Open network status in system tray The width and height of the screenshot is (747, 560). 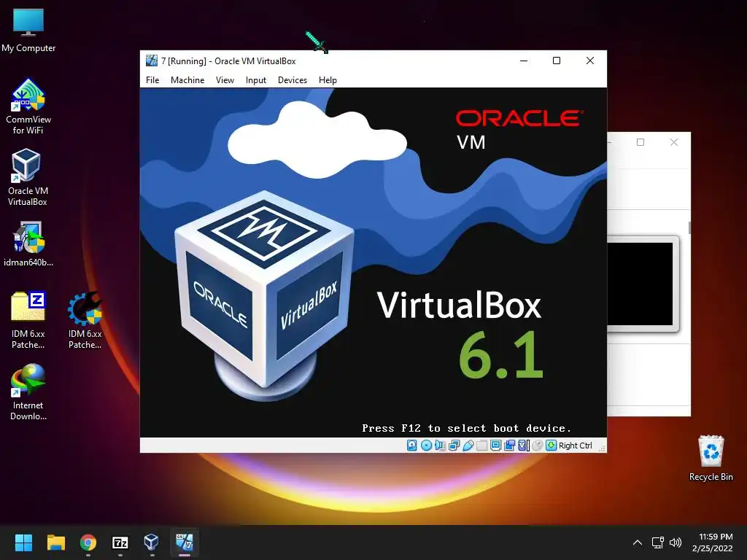[x=658, y=542]
